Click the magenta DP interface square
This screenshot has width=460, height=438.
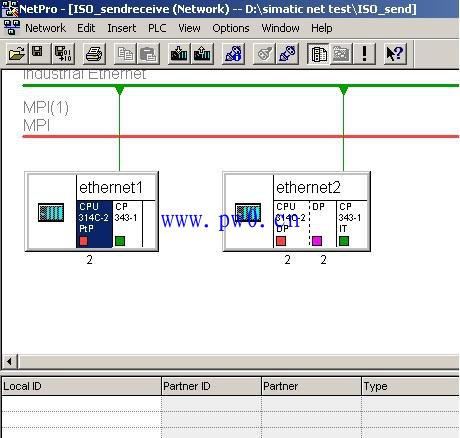coord(317,241)
